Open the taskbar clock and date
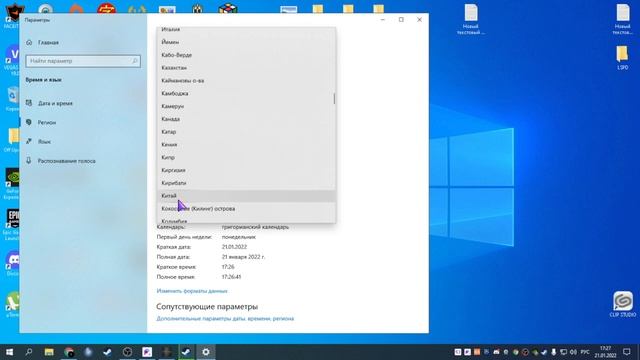This screenshot has width=640, height=360. [x=605, y=352]
